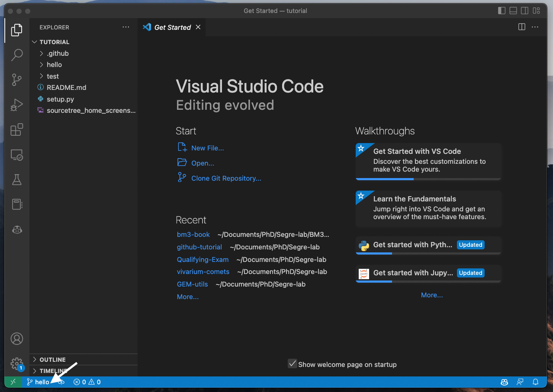Click More... under the Walkthroughs list

pos(432,295)
